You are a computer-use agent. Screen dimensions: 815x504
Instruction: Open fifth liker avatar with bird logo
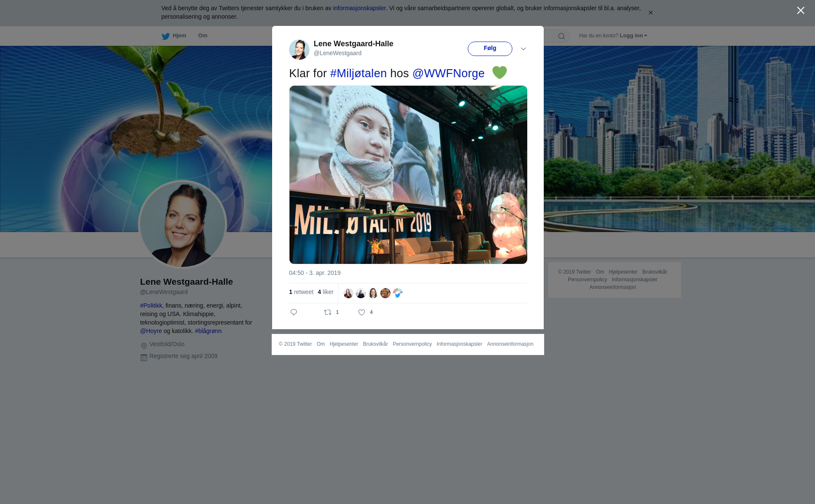point(398,293)
